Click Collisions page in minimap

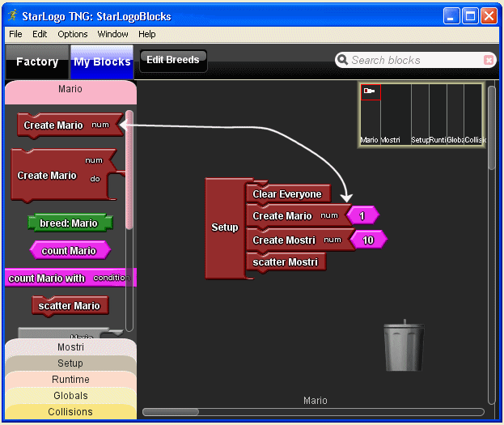[473, 114]
